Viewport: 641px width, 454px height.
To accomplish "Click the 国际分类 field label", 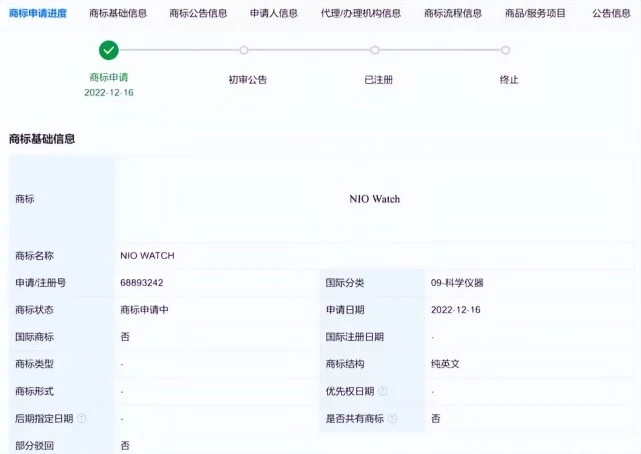I will pyautogui.click(x=345, y=283).
